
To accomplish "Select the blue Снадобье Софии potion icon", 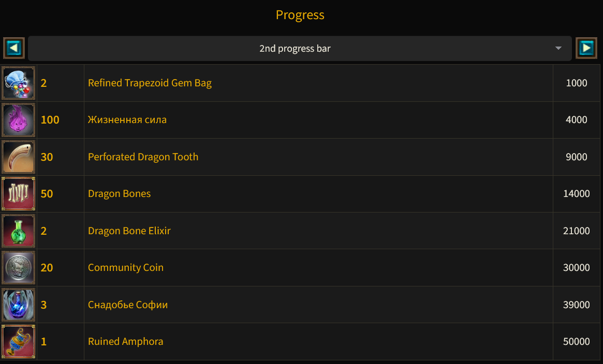I will (x=19, y=305).
